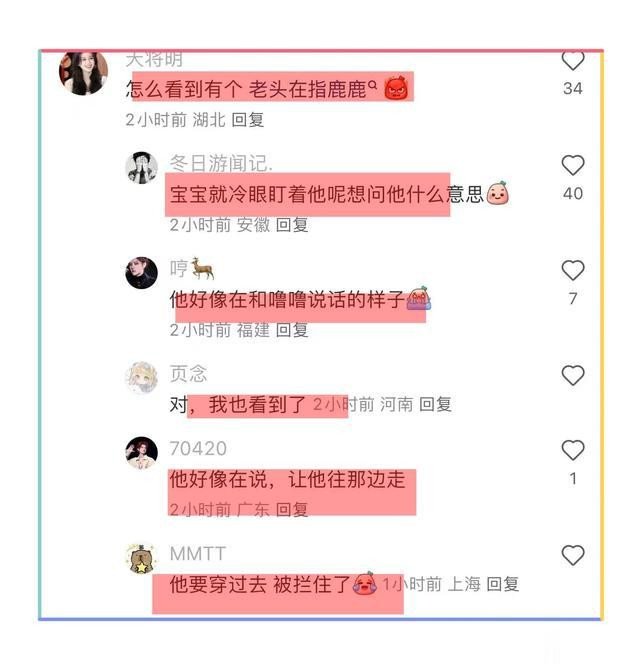Tap the heart next to 70420's comment
Image resolution: width=640 pixels, height=670 pixels.
coord(572,450)
